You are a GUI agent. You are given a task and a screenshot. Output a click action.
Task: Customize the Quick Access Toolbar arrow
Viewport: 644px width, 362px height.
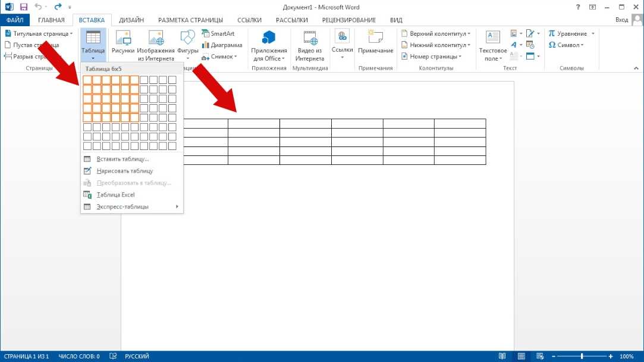[70, 7]
